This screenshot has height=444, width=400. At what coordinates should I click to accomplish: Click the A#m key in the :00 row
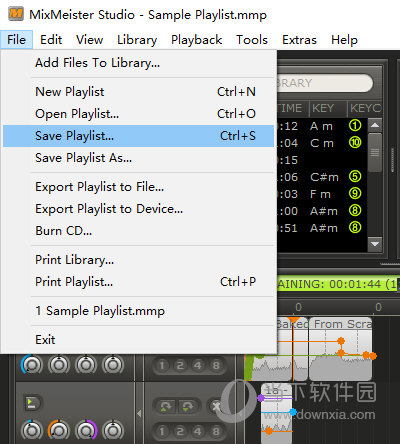pyautogui.click(x=324, y=211)
